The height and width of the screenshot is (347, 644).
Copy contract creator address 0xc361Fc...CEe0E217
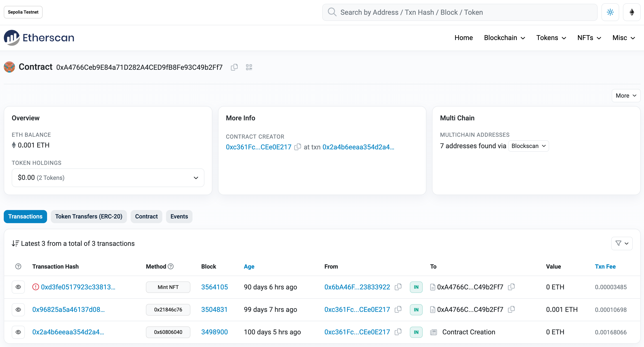click(297, 147)
